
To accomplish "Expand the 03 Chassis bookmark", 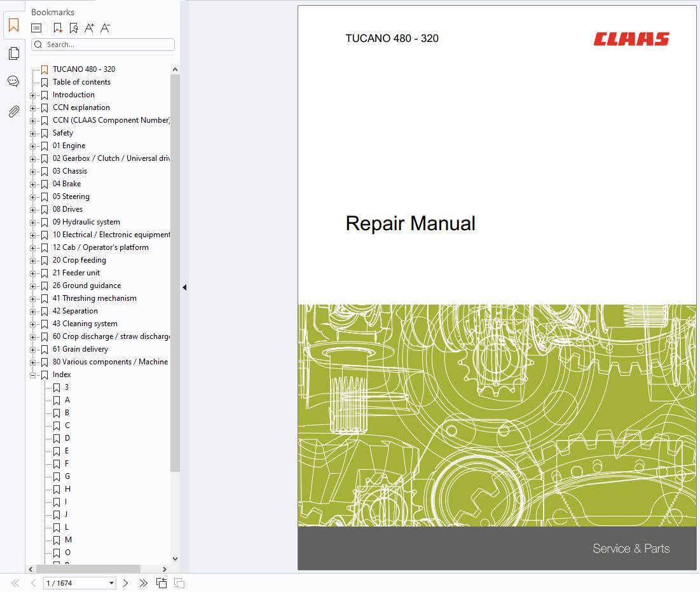I will coord(32,172).
